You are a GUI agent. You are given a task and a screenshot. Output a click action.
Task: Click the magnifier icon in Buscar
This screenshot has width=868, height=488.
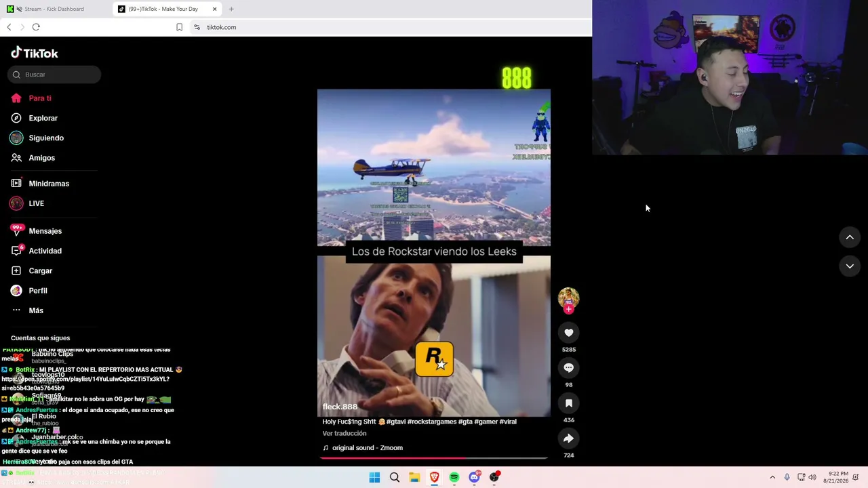click(16, 75)
